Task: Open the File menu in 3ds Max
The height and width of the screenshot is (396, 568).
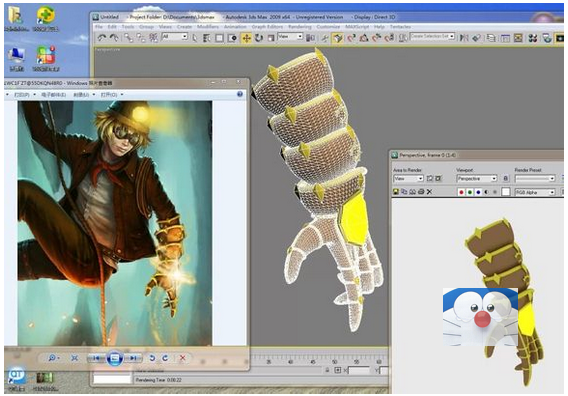Action: pos(99,27)
